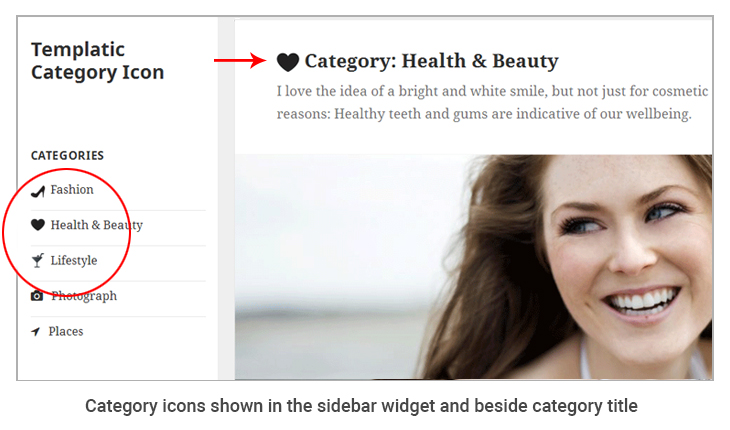Click the arrow icon next to Places

(35, 331)
